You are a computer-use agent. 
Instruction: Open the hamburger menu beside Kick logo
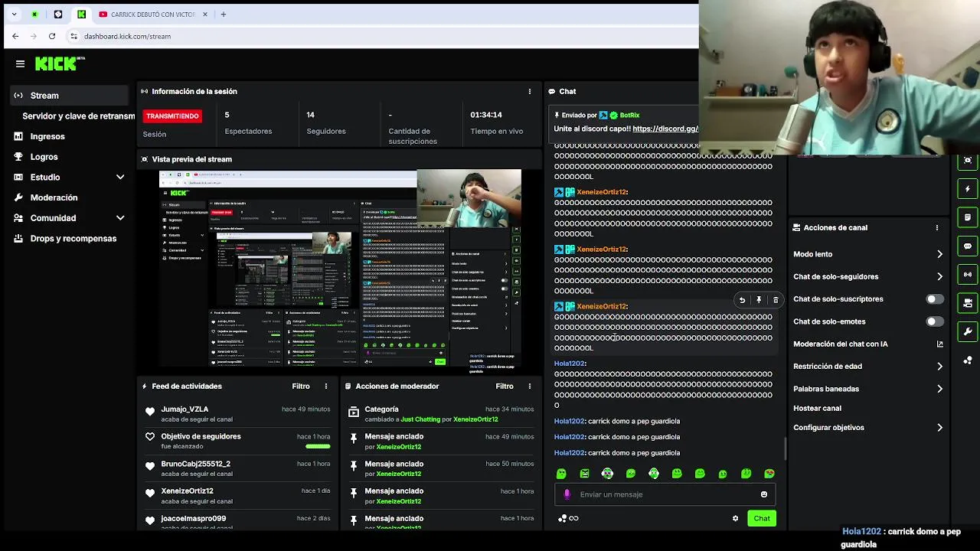pyautogui.click(x=21, y=64)
